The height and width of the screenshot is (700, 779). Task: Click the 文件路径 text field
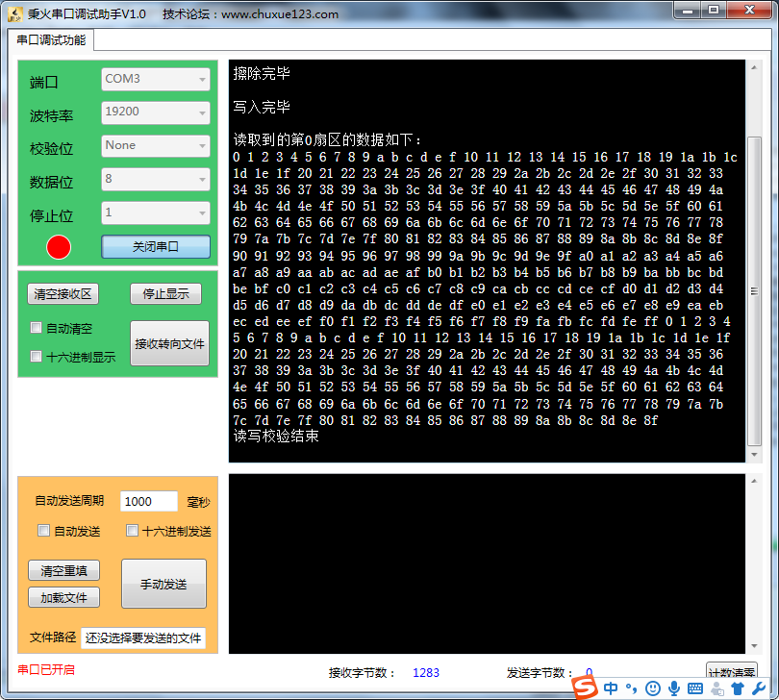[143, 637]
